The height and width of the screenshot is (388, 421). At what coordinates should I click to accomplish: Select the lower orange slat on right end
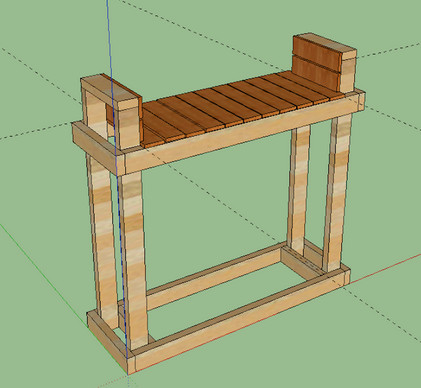[x=317, y=73]
